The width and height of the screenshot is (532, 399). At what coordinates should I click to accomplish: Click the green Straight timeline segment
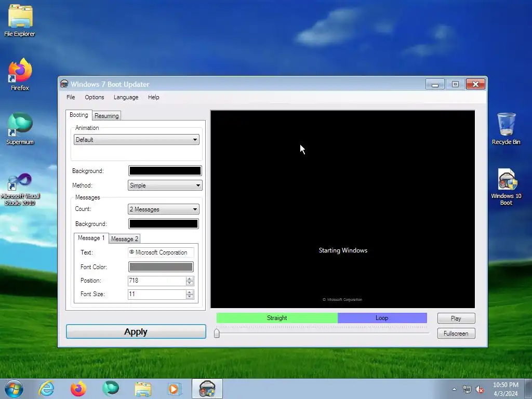[x=277, y=318]
